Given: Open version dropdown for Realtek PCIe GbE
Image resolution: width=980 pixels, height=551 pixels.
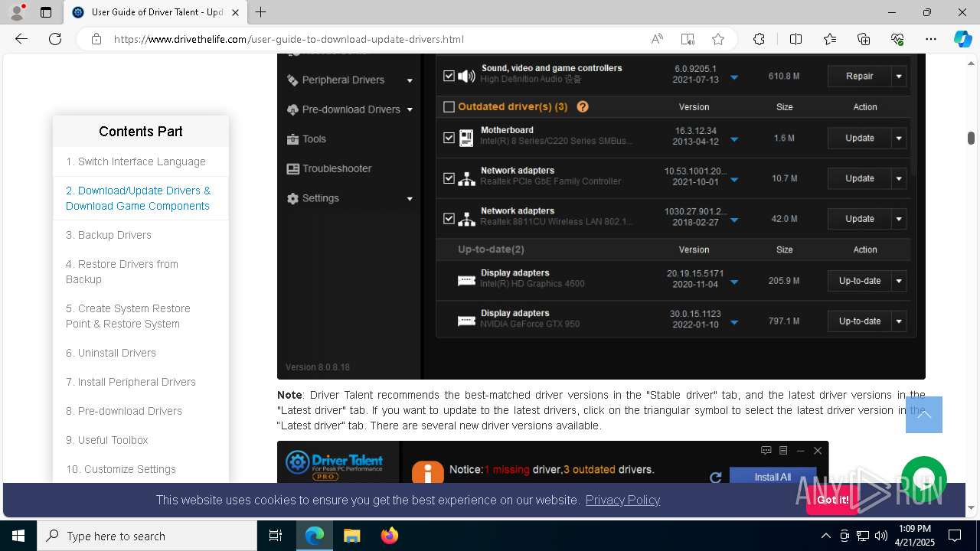Looking at the screenshot, I should pos(734,180).
